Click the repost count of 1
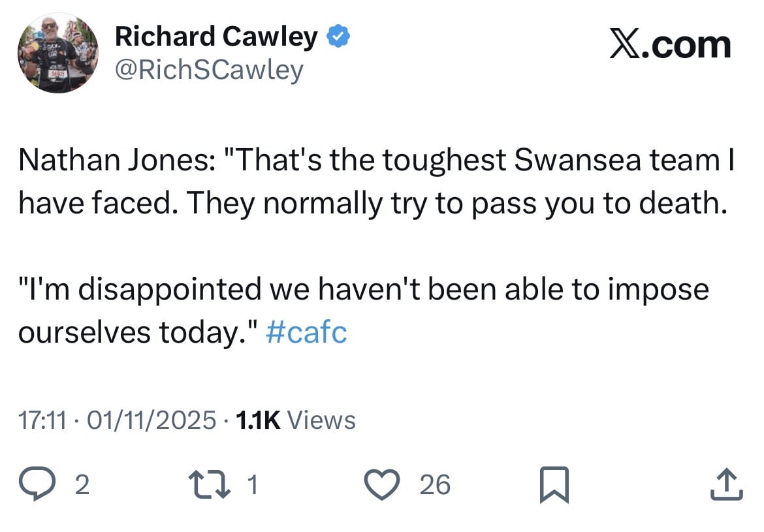The height and width of the screenshot is (532, 764). tap(253, 486)
